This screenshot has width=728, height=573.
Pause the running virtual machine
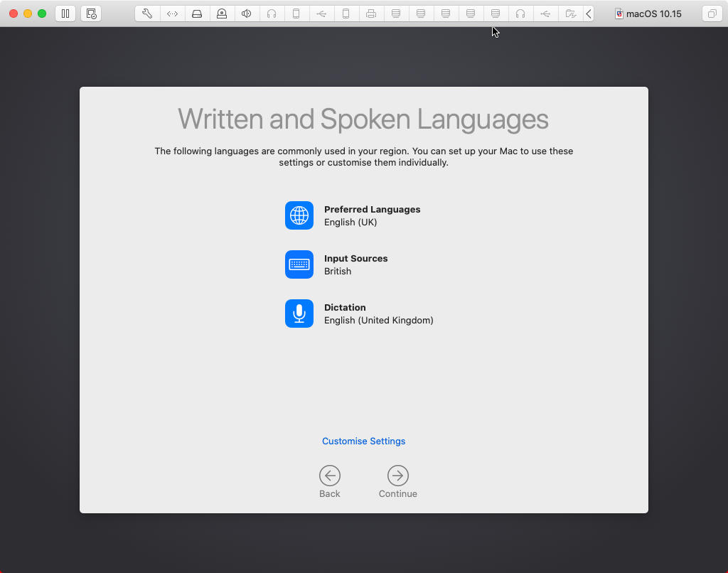tap(65, 13)
